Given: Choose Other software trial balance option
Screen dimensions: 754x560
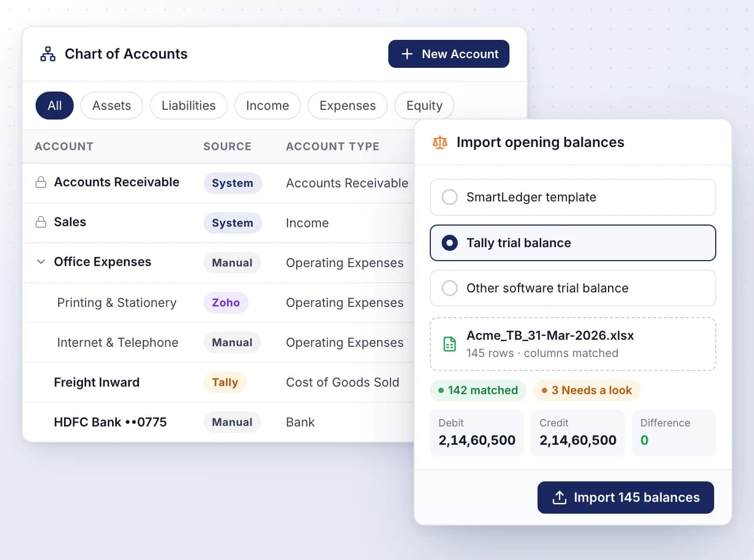Looking at the screenshot, I should pyautogui.click(x=573, y=288).
